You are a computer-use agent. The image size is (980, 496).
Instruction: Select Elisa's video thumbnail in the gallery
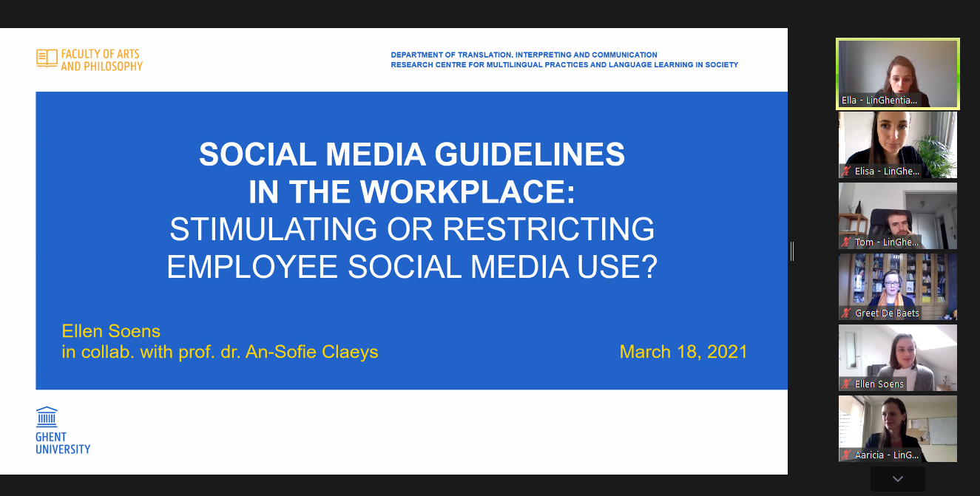coord(897,145)
